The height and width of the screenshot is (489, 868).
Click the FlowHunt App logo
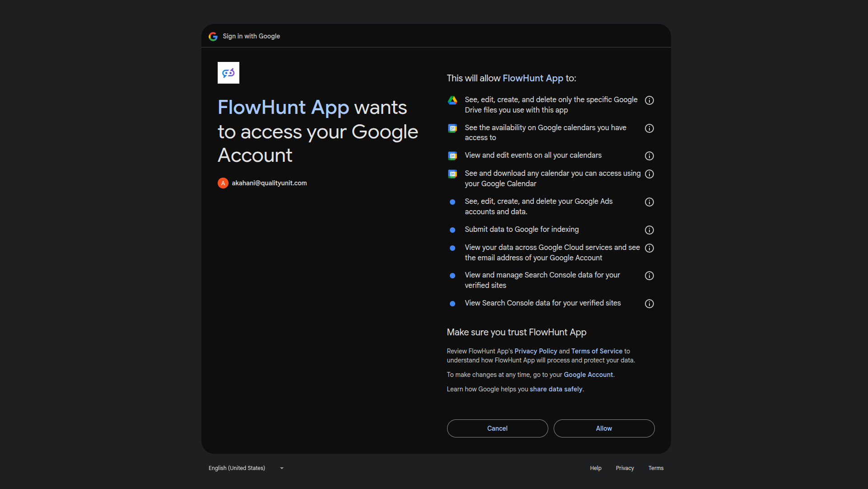pos(228,72)
